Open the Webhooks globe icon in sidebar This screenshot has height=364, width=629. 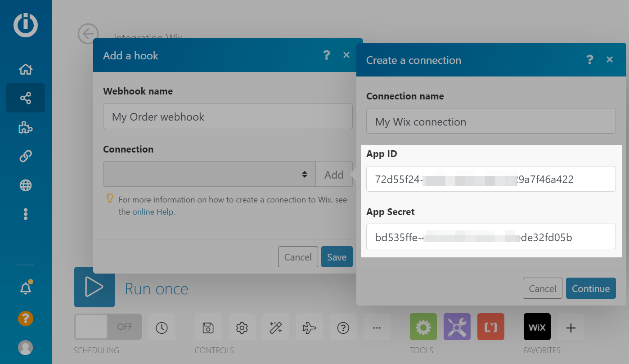[x=26, y=185]
